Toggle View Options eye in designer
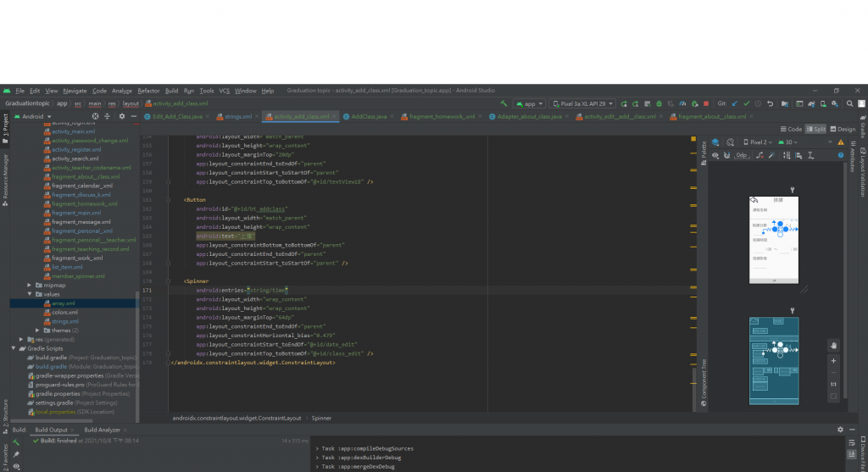Screen dimensions: 868x472 715,155
